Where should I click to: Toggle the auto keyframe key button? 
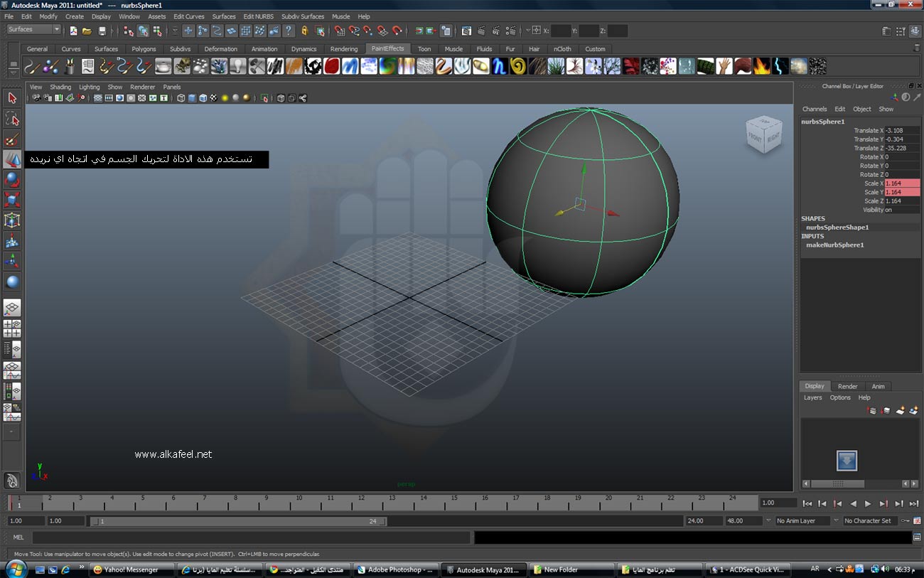pos(906,521)
